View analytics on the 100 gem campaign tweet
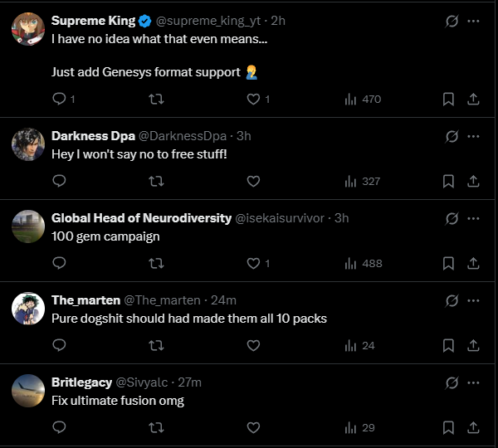 pyautogui.click(x=364, y=263)
